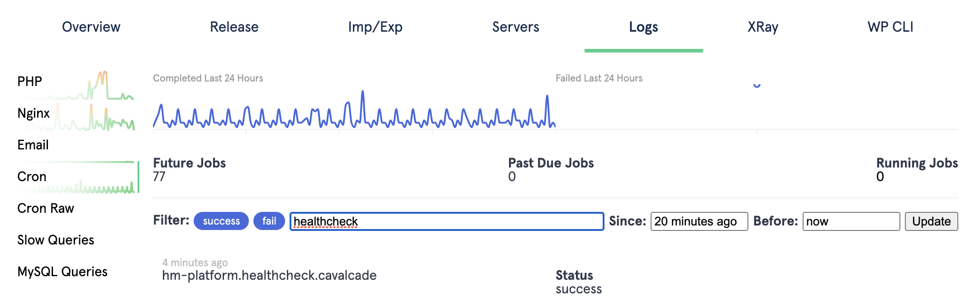Open the XRay tab
The image size is (980, 297).
[762, 27]
